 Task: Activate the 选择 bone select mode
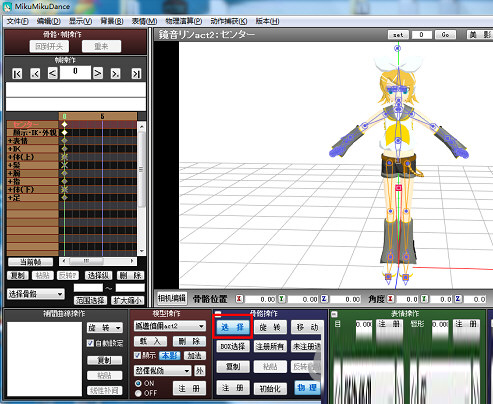(233, 327)
